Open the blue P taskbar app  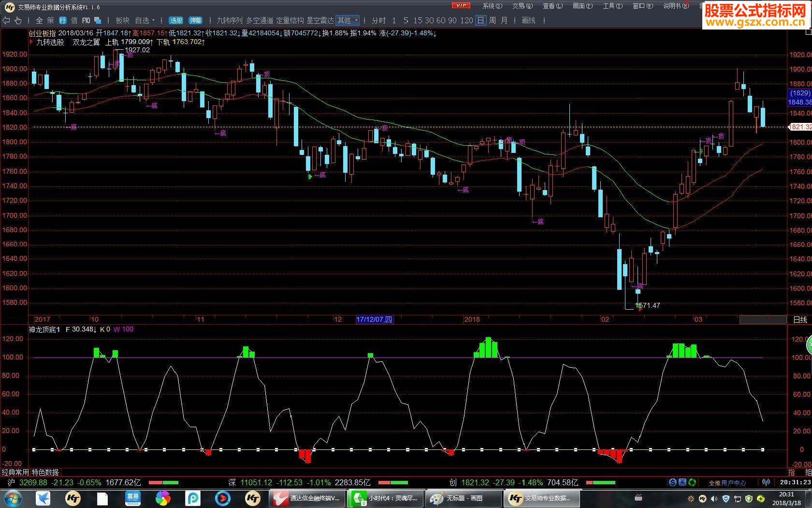tap(193, 498)
